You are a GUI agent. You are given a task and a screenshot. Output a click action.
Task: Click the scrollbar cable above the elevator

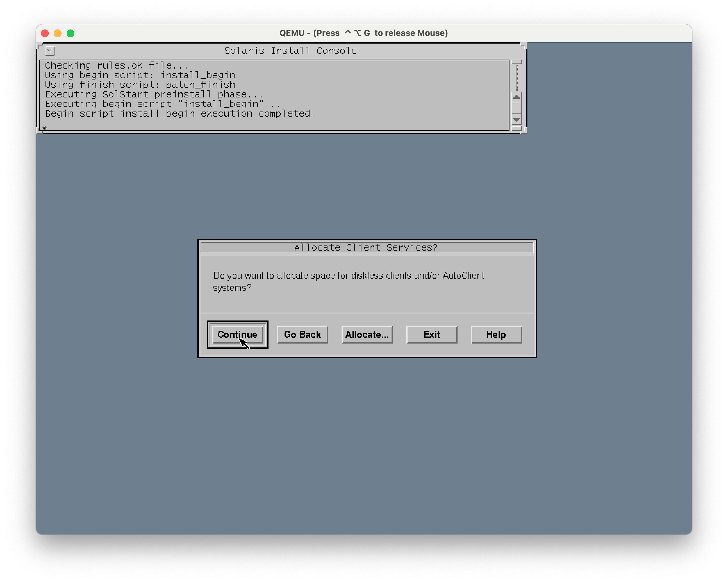pos(516,78)
